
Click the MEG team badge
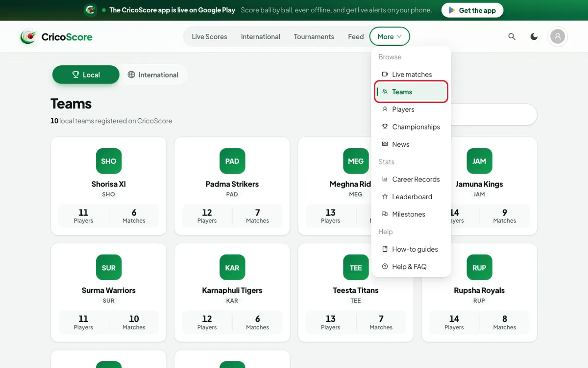point(356,161)
